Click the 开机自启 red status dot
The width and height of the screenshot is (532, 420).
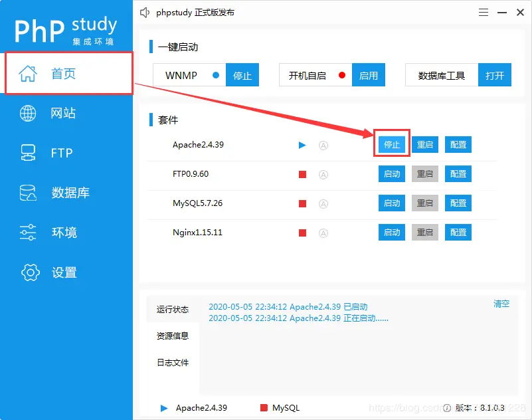342,75
